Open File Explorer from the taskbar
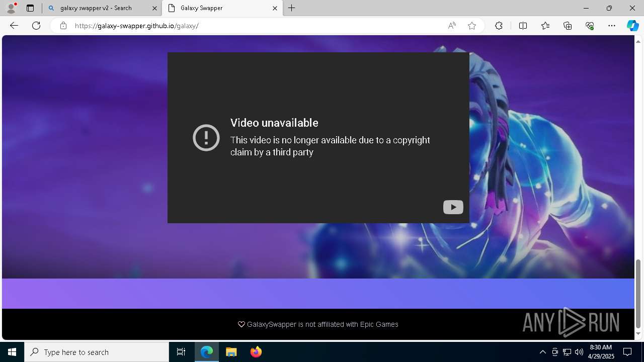Image resolution: width=644 pixels, height=362 pixels. click(231, 352)
